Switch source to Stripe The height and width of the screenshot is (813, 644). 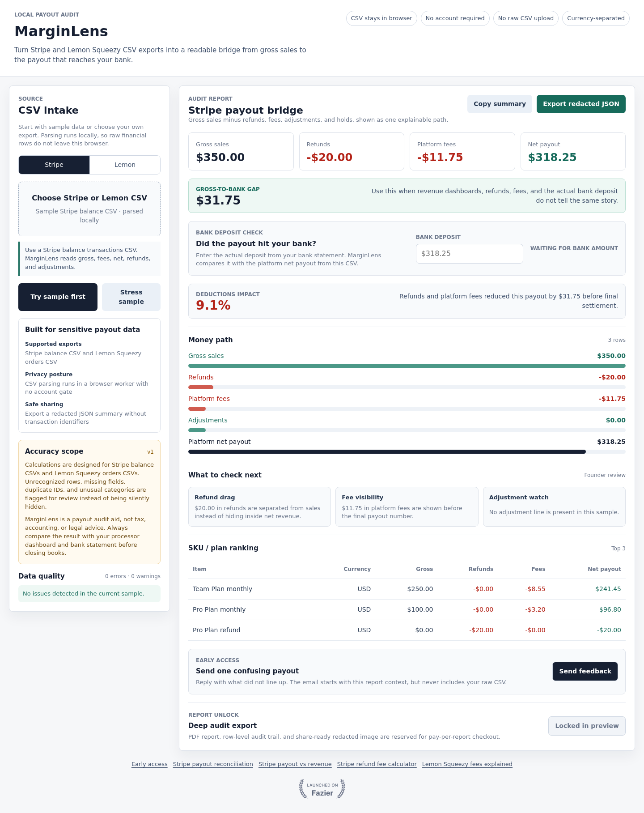54,165
